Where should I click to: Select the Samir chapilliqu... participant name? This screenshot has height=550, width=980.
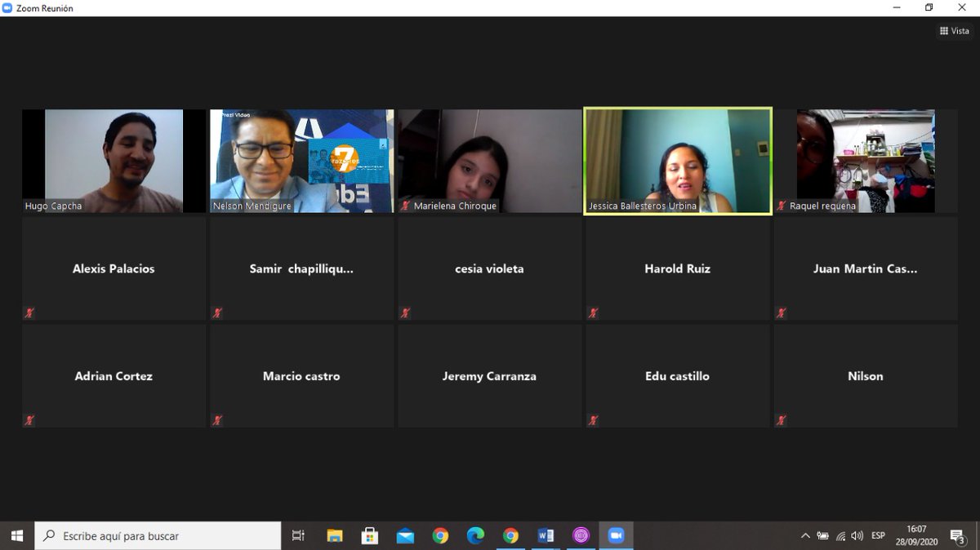click(x=301, y=268)
